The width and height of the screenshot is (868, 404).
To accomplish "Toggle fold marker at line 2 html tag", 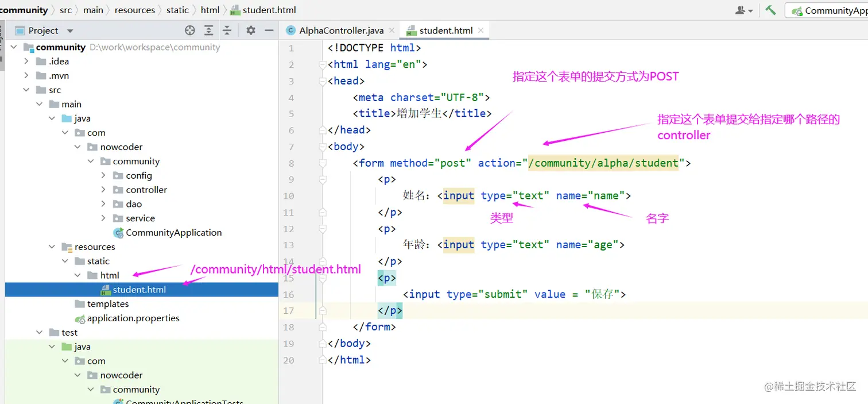I will pos(323,65).
